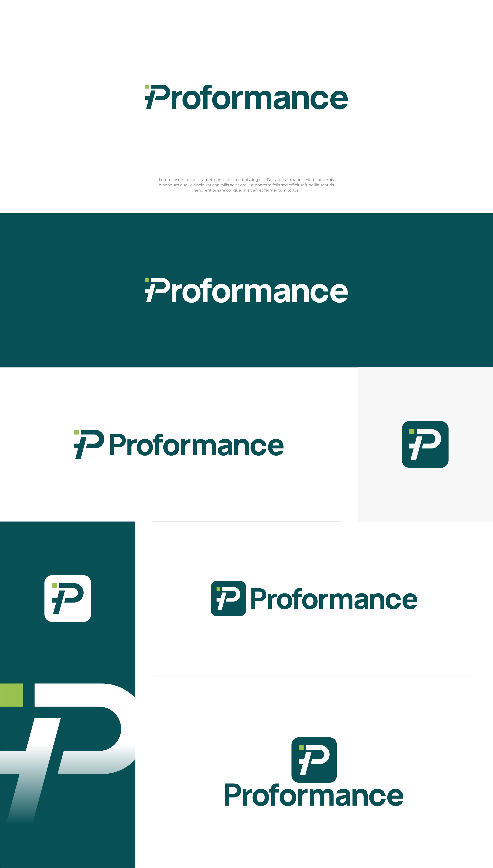Click the top teal Proformance wordmark
This screenshot has width=493, height=868.
[259, 98]
